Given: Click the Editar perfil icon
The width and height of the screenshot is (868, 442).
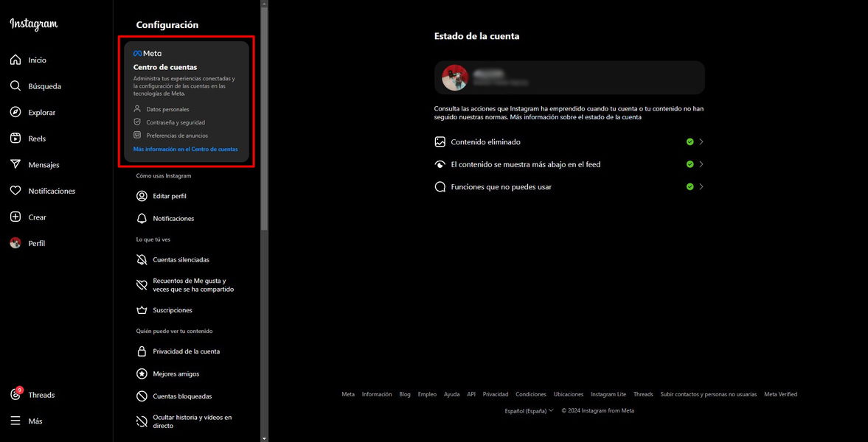Looking at the screenshot, I should pos(142,196).
